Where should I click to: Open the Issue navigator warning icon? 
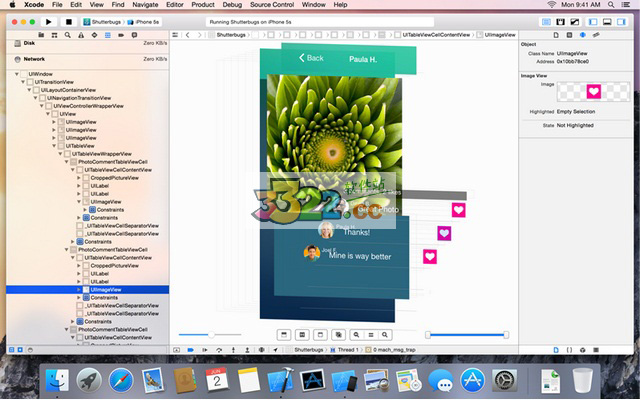tap(81, 35)
